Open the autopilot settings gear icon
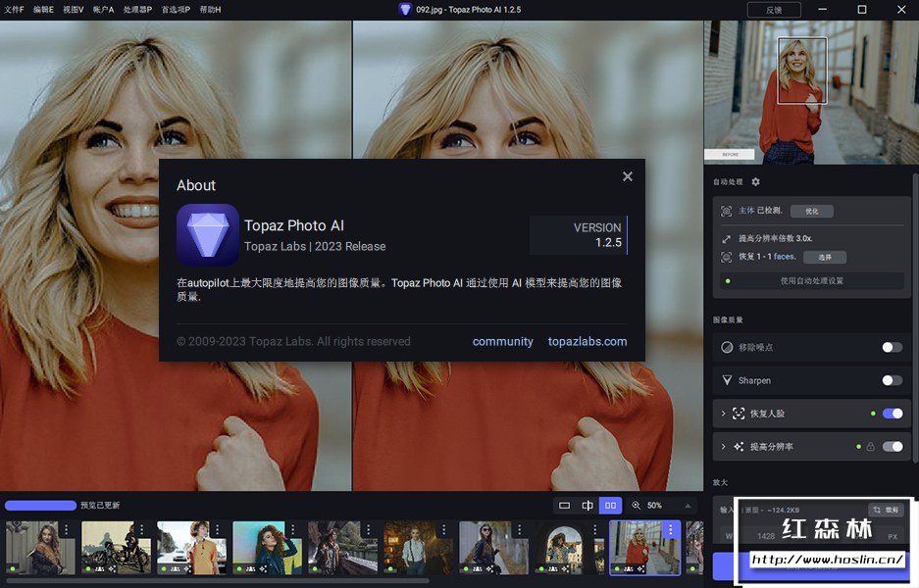Screen dimensions: 919x588 [755, 182]
